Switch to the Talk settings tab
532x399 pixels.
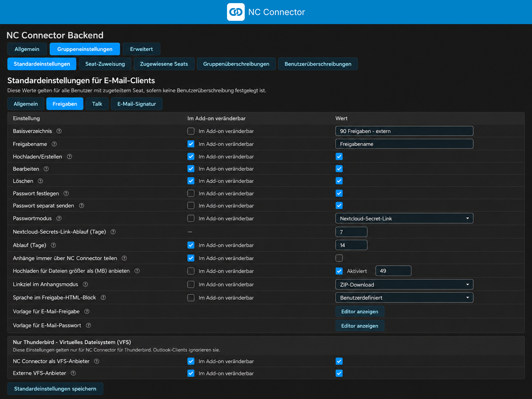pos(97,104)
